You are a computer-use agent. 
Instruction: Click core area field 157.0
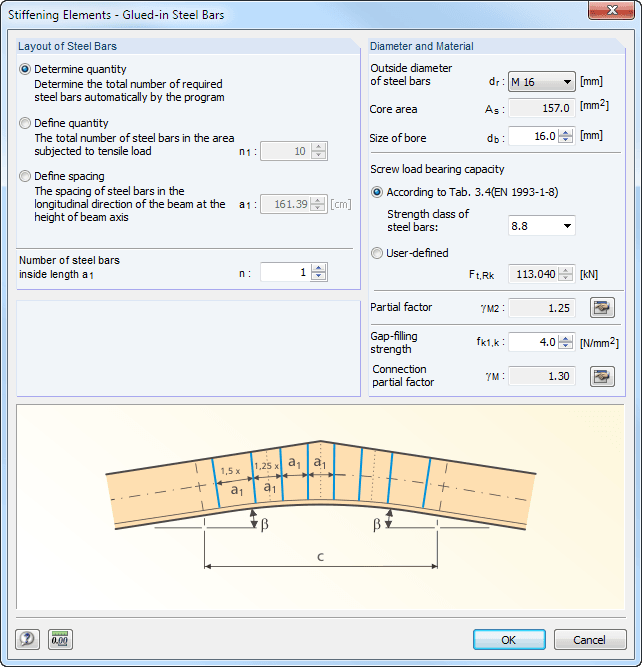[x=542, y=108]
